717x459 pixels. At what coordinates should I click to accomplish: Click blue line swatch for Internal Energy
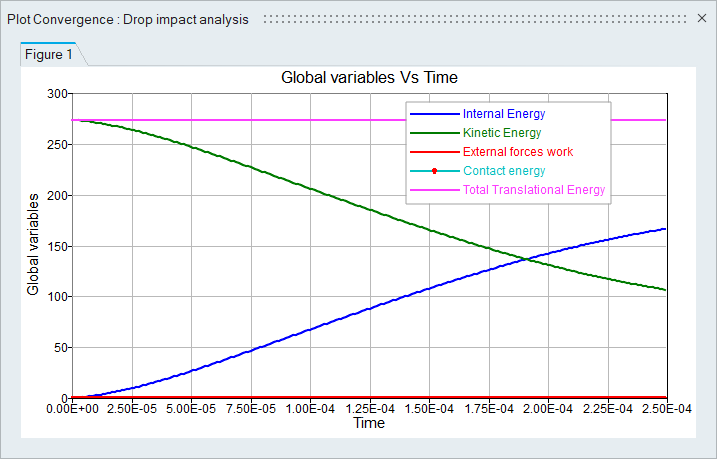(434, 114)
